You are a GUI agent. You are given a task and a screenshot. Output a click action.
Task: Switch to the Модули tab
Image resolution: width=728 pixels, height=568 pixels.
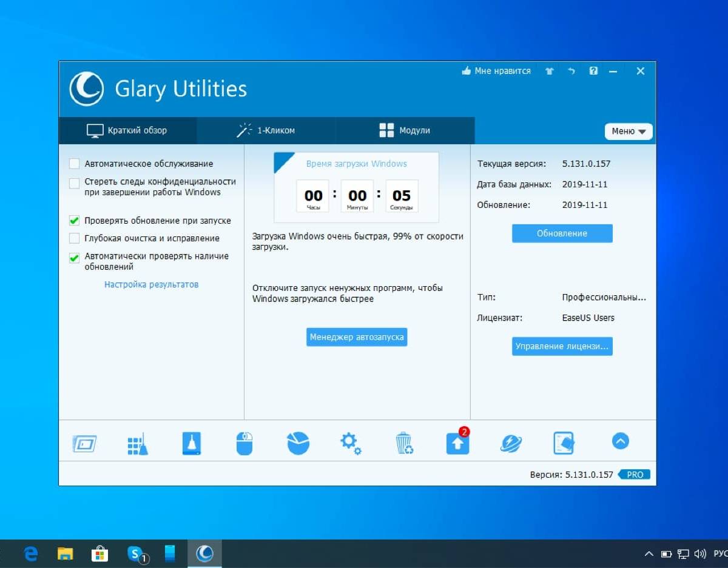405,130
